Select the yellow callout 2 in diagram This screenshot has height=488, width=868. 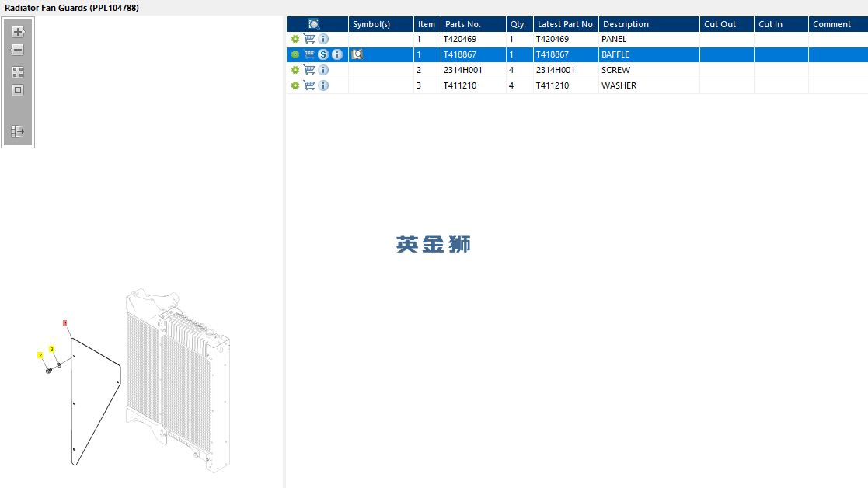pyautogui.click(x=40, y=355)
